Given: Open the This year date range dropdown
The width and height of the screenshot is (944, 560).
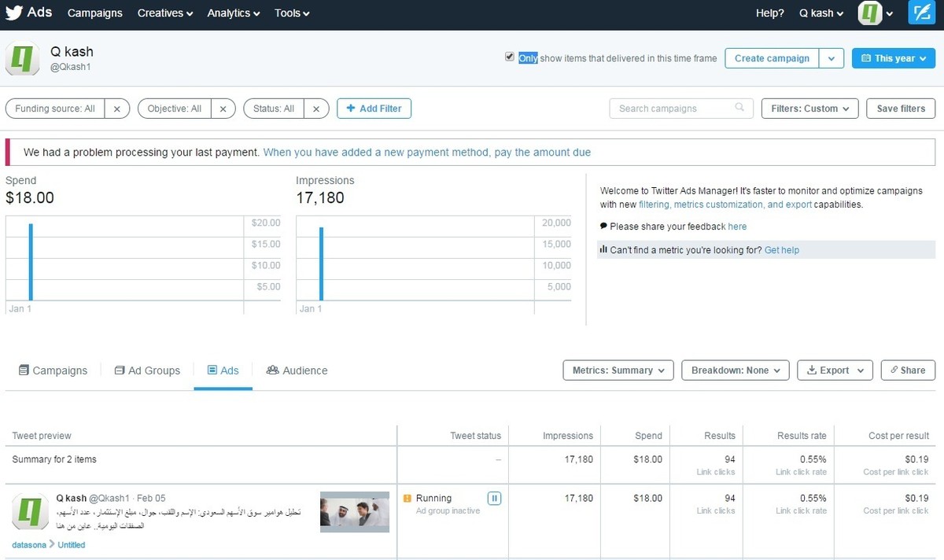Looking at the screenshot, I should (x=893, y=58).
